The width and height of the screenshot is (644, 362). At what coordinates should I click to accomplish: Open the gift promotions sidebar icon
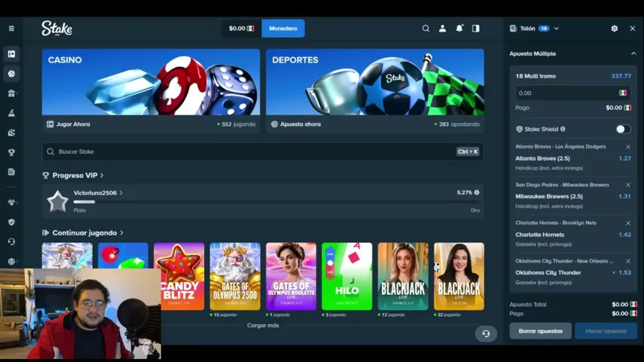[11, 94]
